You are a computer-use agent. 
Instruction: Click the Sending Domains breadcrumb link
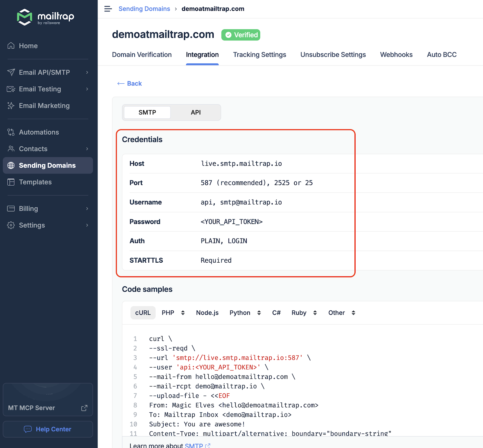coord(144,9)
